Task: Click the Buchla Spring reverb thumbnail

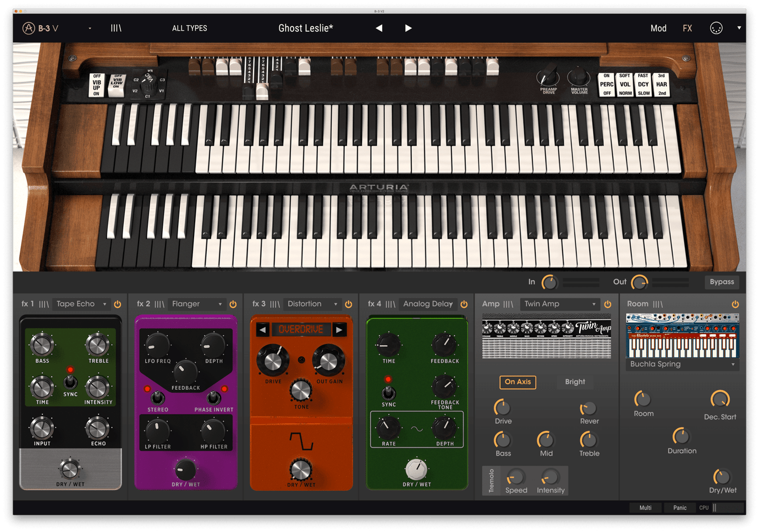Action: (682, 336)
